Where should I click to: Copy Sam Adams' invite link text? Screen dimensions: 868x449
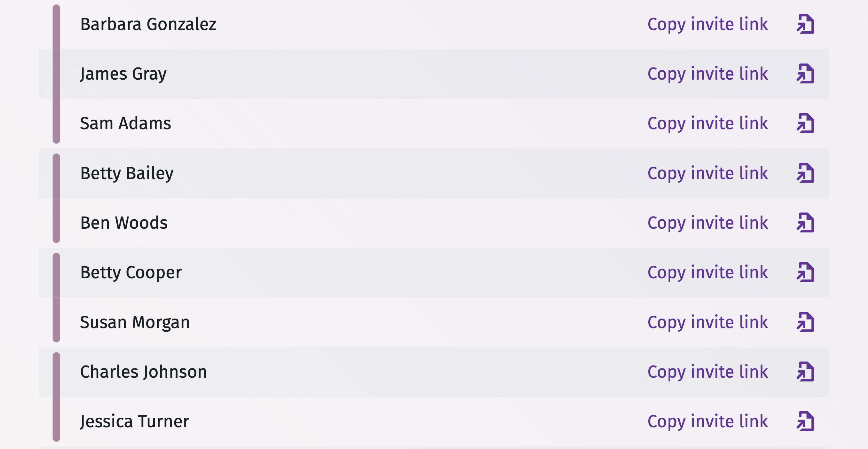point(707,123)
